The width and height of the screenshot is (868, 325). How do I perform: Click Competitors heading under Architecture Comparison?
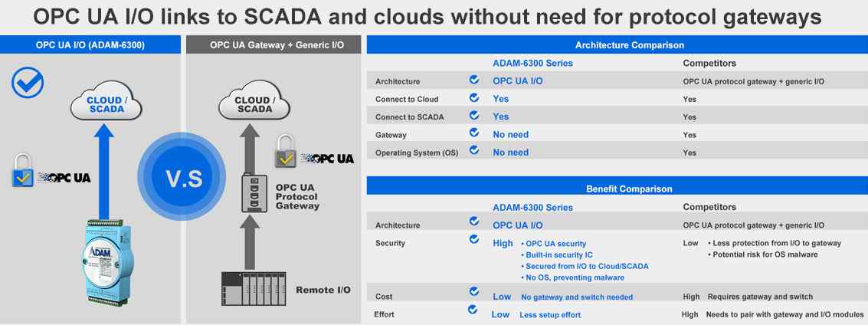pos(709,63)
